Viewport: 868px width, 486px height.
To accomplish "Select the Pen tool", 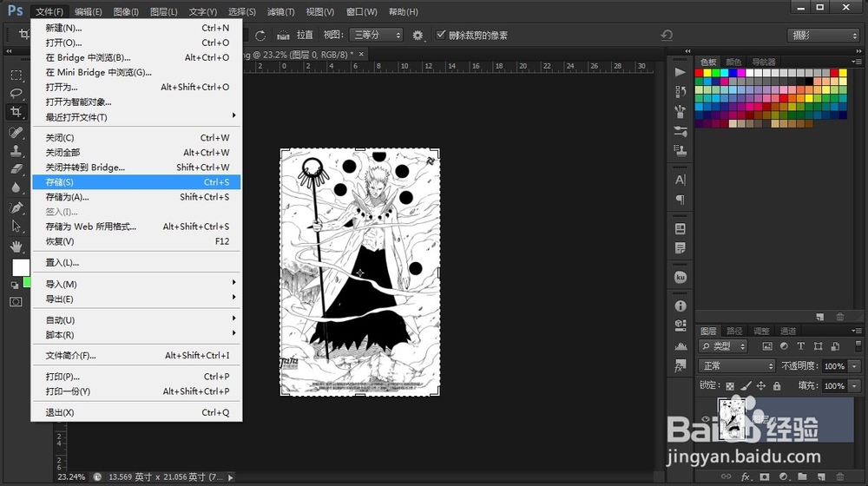I will [16, 207].
